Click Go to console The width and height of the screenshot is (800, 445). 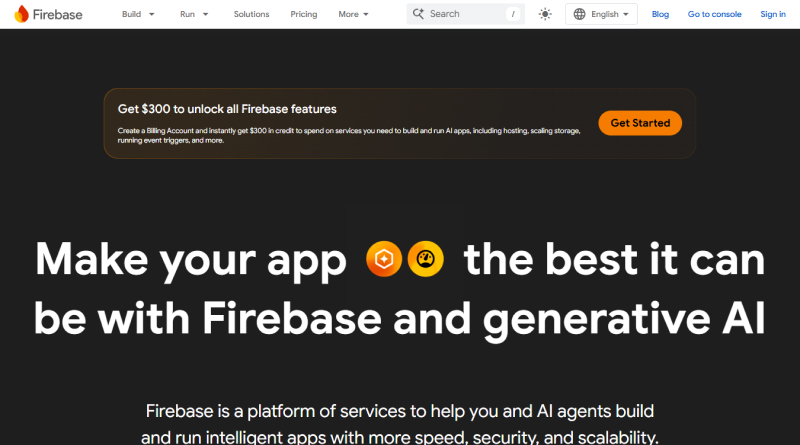coord(714,14)
